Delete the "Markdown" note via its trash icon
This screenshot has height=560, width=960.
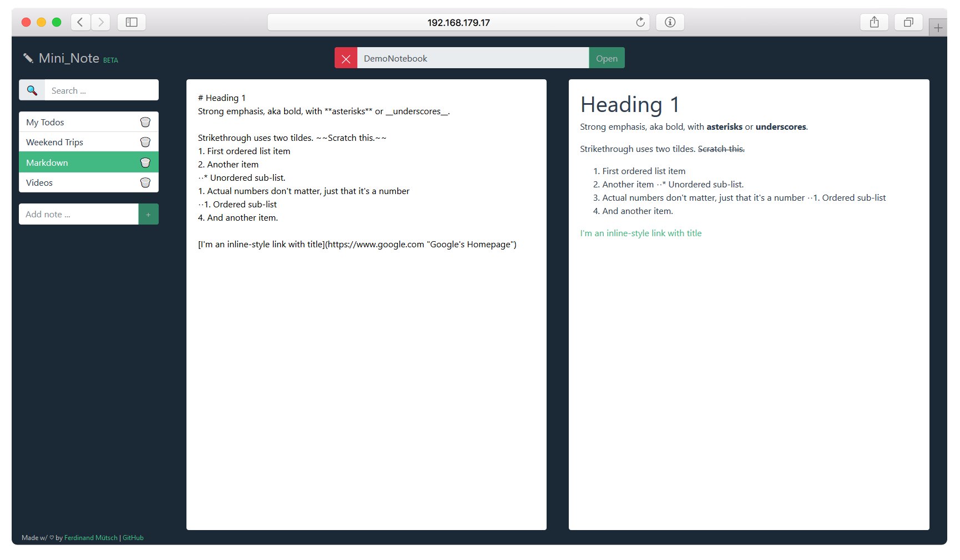click(x=145, y=162)
